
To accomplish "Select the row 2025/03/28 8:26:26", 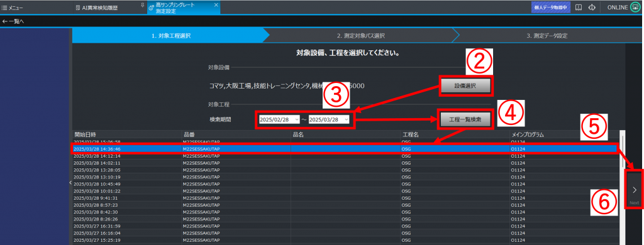I will [x=345, y=219].
